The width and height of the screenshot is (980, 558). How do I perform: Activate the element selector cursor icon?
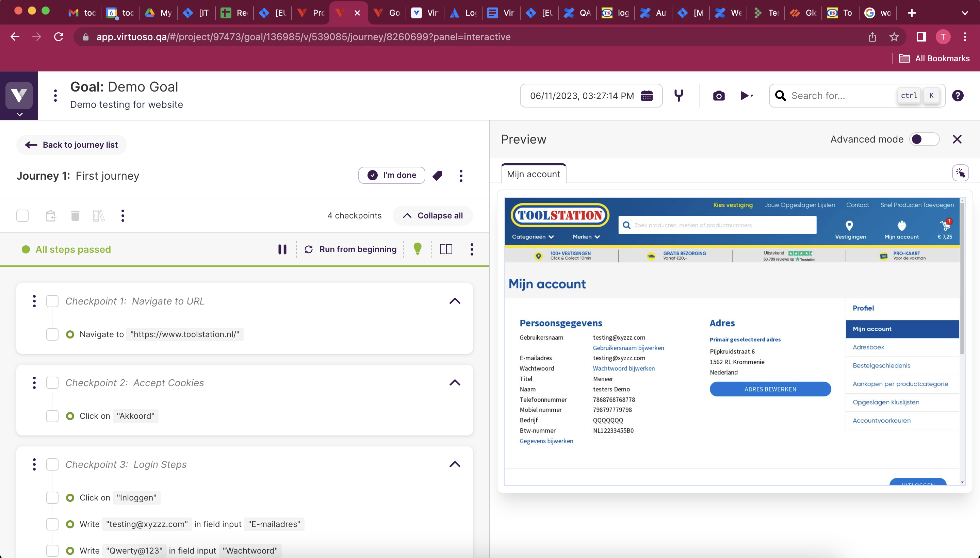[x=960, y=173]
